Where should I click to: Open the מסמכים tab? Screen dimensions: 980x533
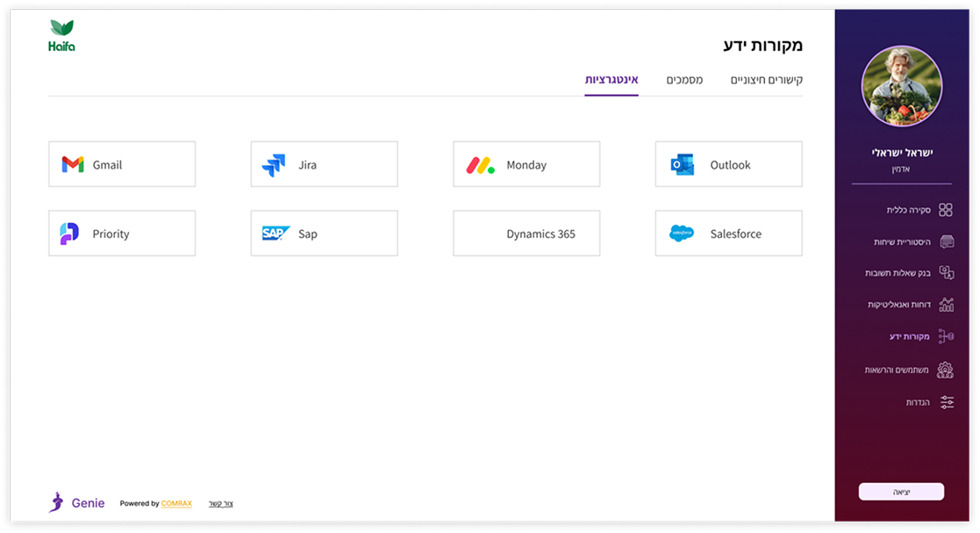pyautogui.click(x=684, y=77)
